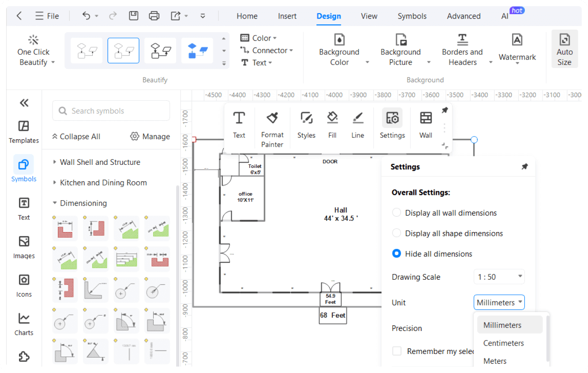Open the Color theme dropdown

tap(259, 38)
